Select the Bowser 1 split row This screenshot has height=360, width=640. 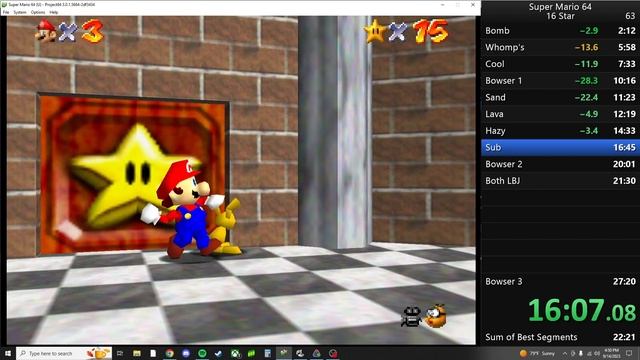pyautogui.click(x=560, y=81)
